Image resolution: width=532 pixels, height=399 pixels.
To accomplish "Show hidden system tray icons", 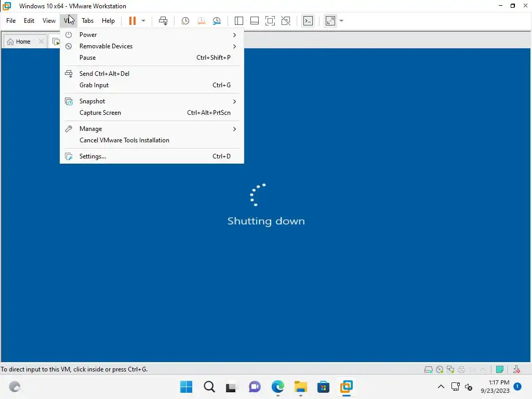I will (x=441, y=387).
